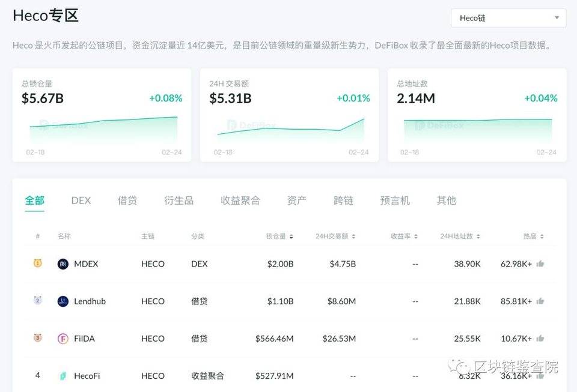The width and height of the screenshot is (577, 392).
Task: Click MDEX address count 38.90K
Action: (x=468, y=264)
